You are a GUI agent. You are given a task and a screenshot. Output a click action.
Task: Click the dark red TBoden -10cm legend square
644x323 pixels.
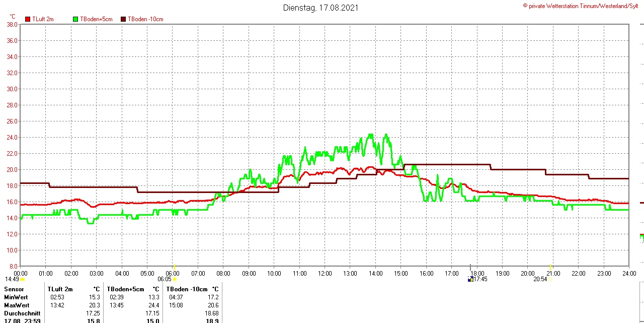pos(124,19)
